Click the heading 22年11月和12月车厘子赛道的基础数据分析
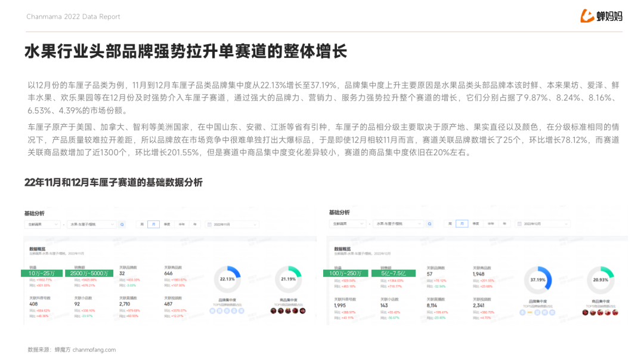The height and width of the screenshot is (363, 644). tap(113, 182)
